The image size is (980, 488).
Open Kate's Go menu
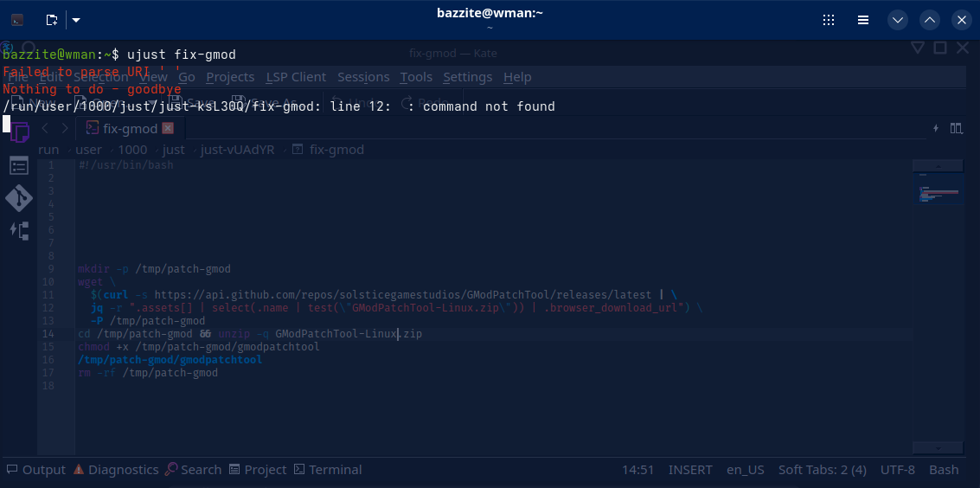tap(187, 77)
